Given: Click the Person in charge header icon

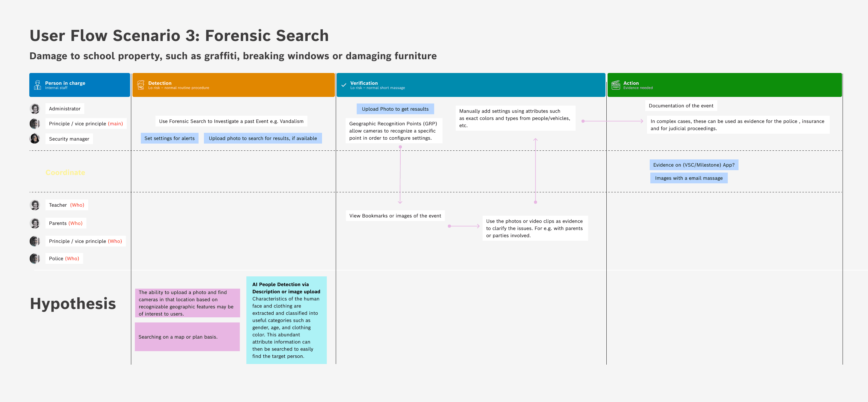Looking at the screenshot, I should click(x=37, y=85).
